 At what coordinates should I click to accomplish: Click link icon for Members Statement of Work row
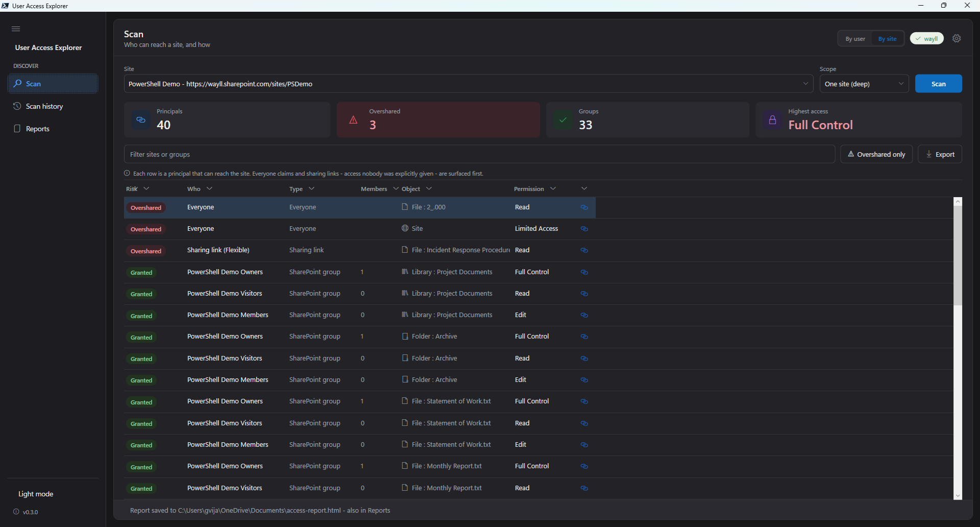tap(584, 445)
